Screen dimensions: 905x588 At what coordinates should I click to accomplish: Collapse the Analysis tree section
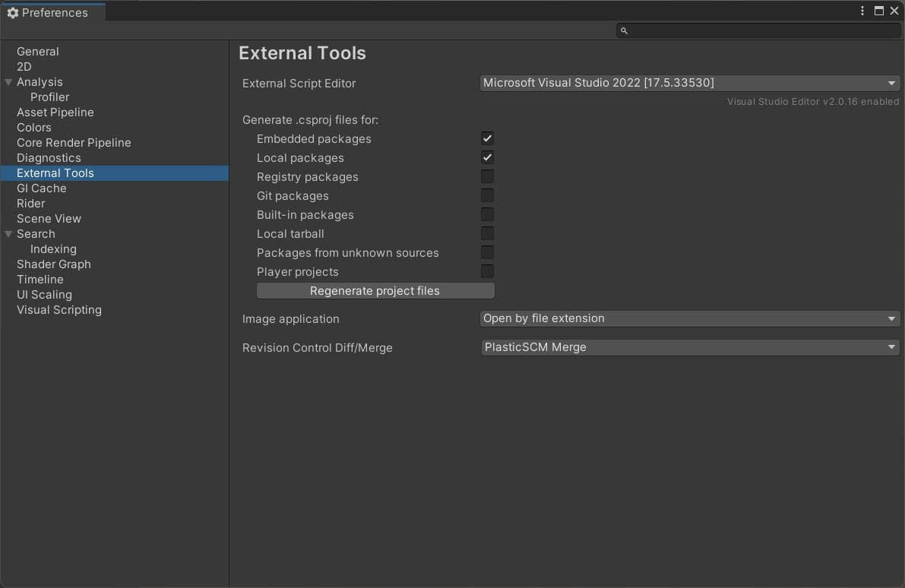8,81
